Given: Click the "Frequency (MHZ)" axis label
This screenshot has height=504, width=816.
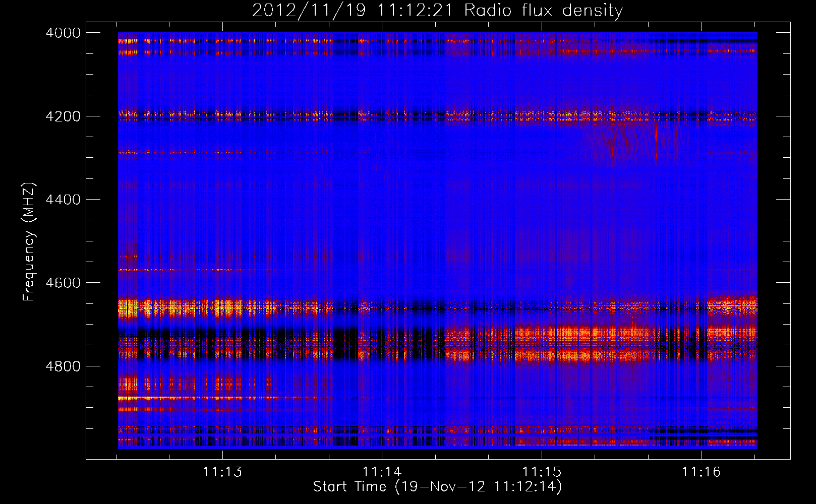Looking at the screenshot, I should [29, 241].
